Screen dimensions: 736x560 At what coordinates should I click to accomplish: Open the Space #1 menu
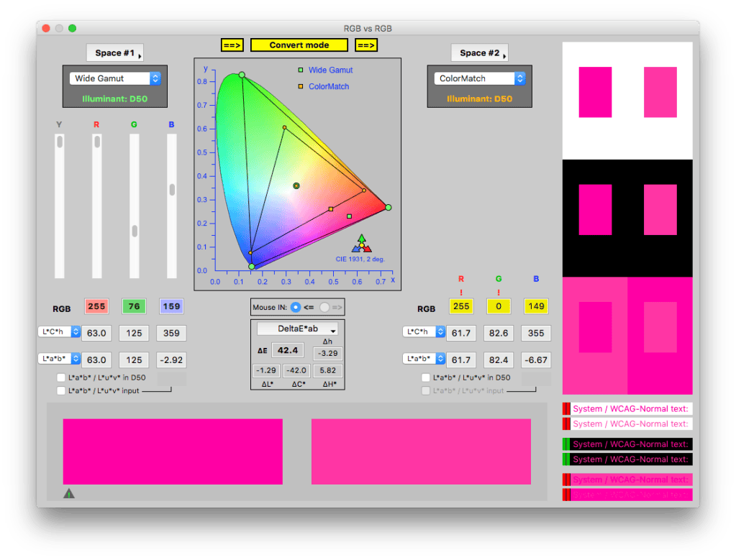coord(115,53)
